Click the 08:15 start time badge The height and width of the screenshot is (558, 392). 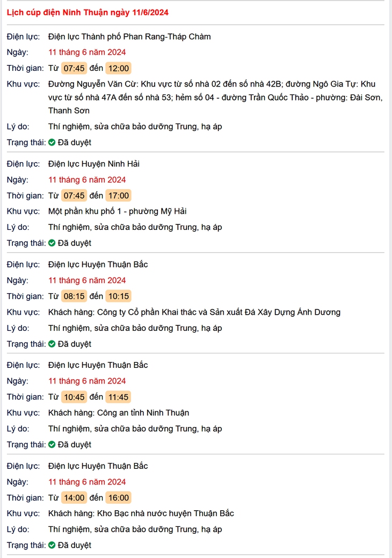(x=74, y=296)
